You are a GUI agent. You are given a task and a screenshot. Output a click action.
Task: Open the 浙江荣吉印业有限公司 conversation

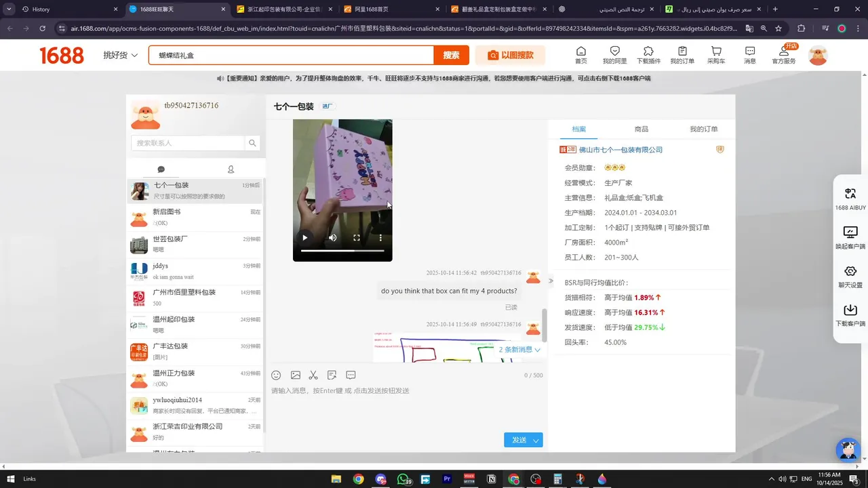pyautogui.click(x=195, y=432)
